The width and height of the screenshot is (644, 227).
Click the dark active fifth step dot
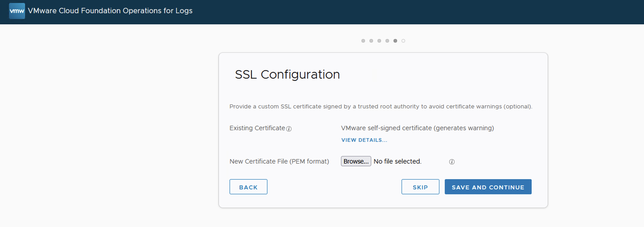click(395, 41)
